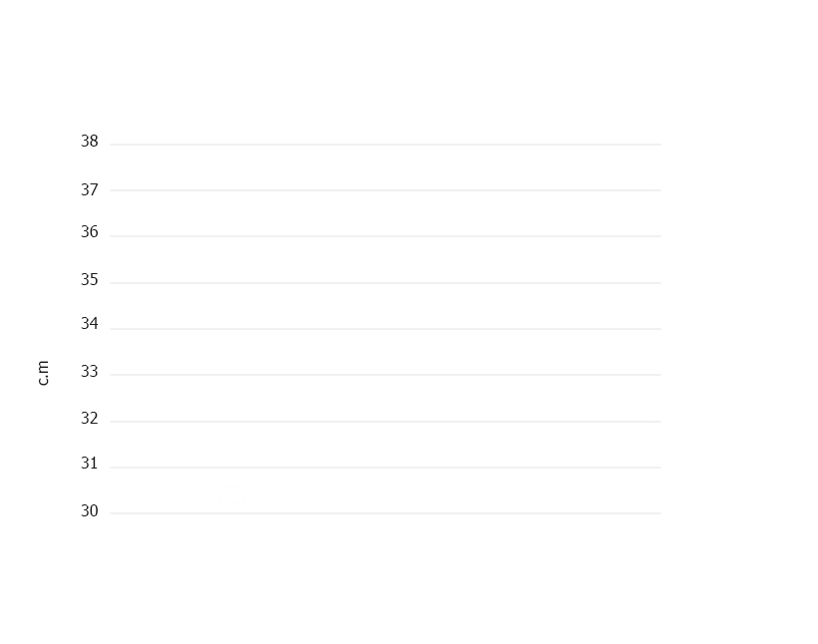Click faint watermark text above the 30 gridline
818x644 pixels.
click(x=246, y=492)
